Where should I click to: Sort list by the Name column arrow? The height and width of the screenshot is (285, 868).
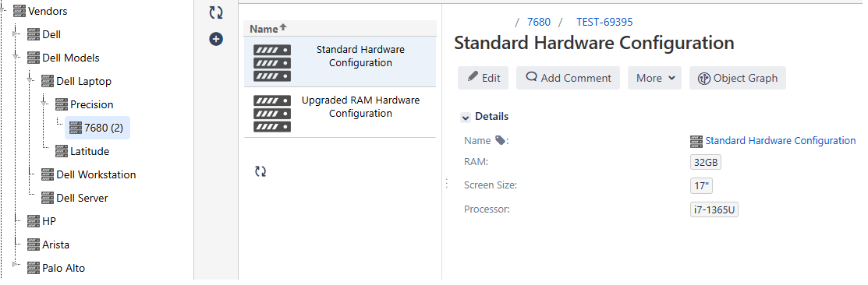pyautogui.click(x=283, y=27)
